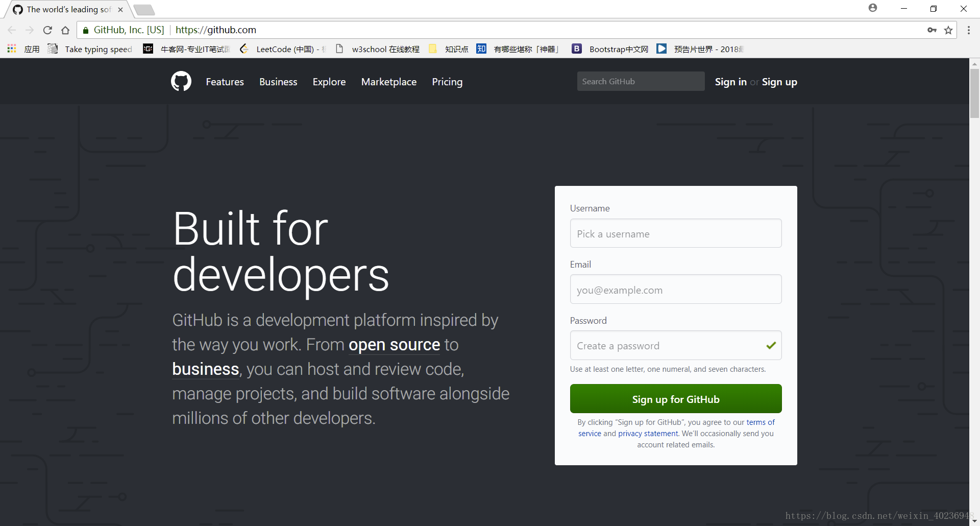Screen dimensions: 980x526
Task: Open the 预告片世界 bookmark
Action: [x=700, y=49]
